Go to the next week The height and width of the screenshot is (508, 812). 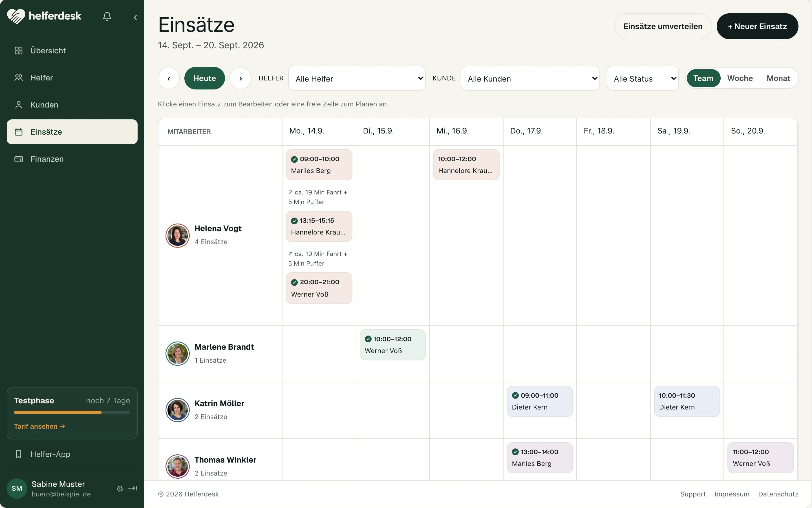[240, 78]
